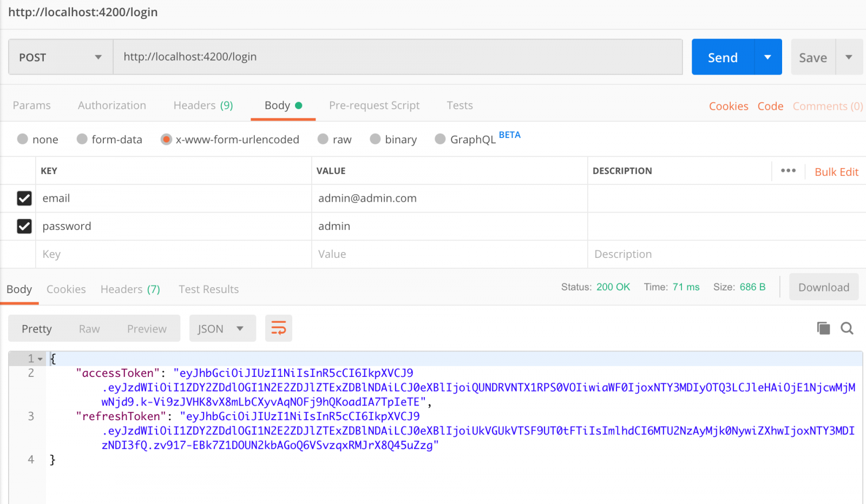Switch to the Authorization tab
Screen dimensions: 866x504
[x=112, y=105]
